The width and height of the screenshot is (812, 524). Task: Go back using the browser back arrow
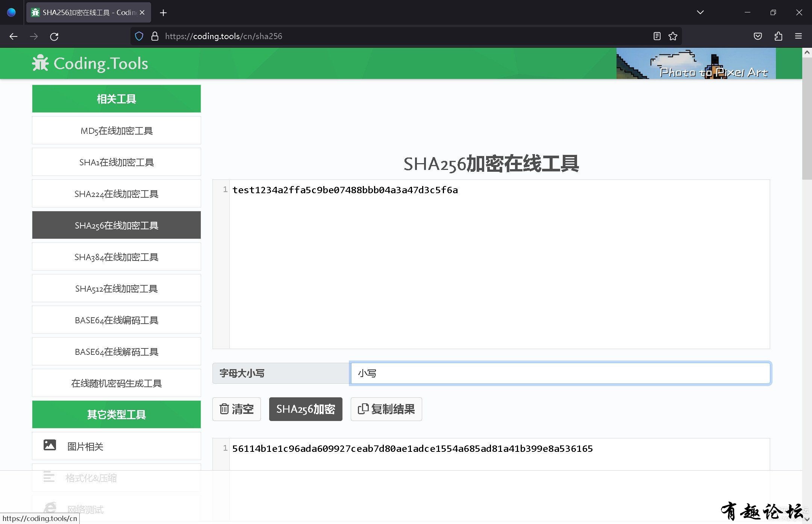(x=14, y=36)
